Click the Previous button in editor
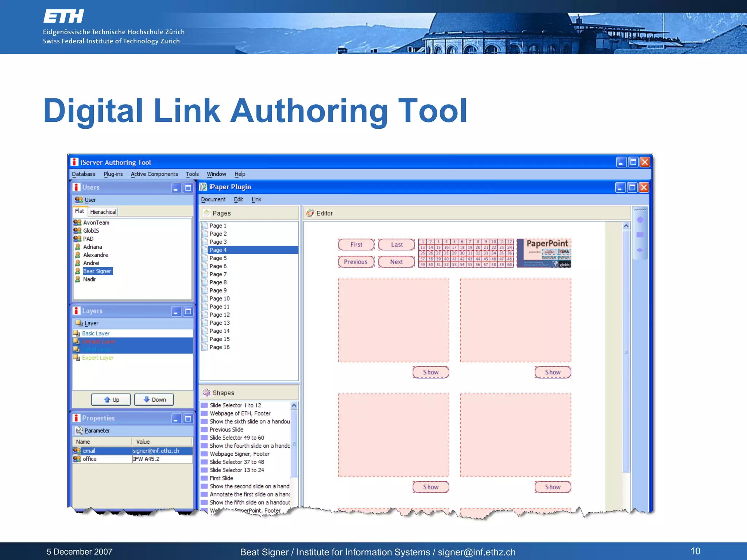Screen dimensions: 747x560 tap(356, 262)
